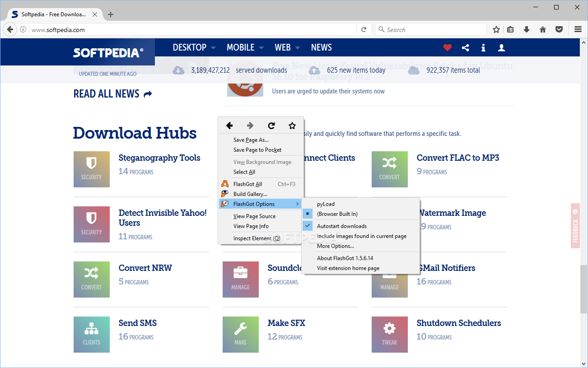Screen dimensions: 588x368
Task: Save to Pocket toolbar icon
Action: [559, 30]
